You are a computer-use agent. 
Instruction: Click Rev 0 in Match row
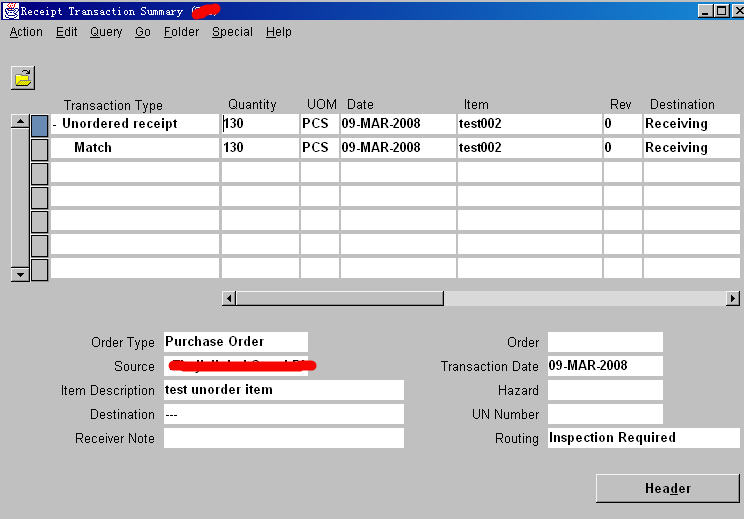coord(623,148)
